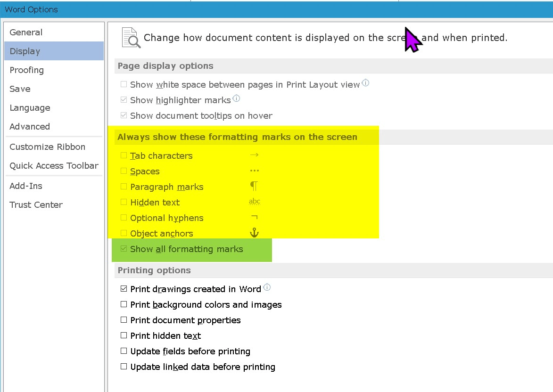Enable Update fields before printing checkbox
Image resolution: width=553 pixels, height=392 pixels.
click(x=124, y=351)
